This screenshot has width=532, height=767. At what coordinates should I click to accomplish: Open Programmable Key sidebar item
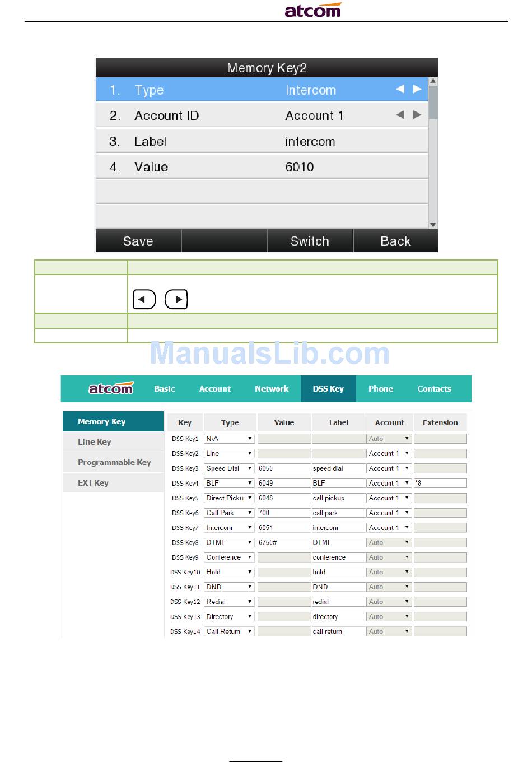[x=114, y=462]
